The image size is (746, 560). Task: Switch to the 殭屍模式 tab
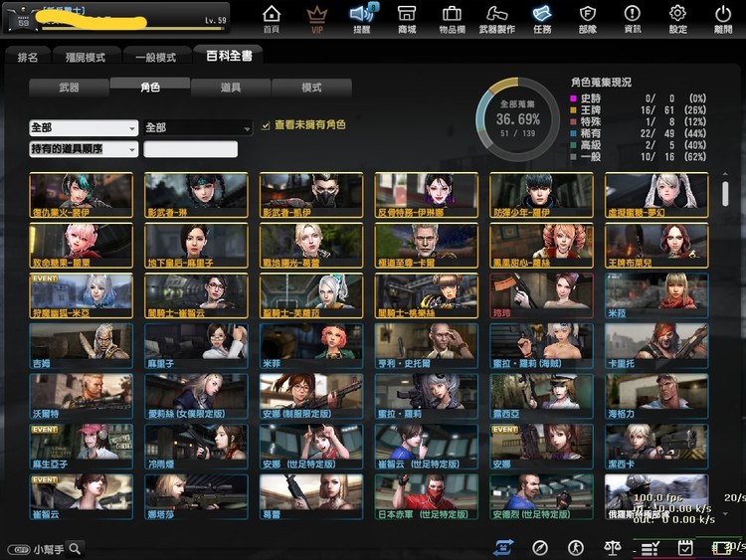coord(86,57)
